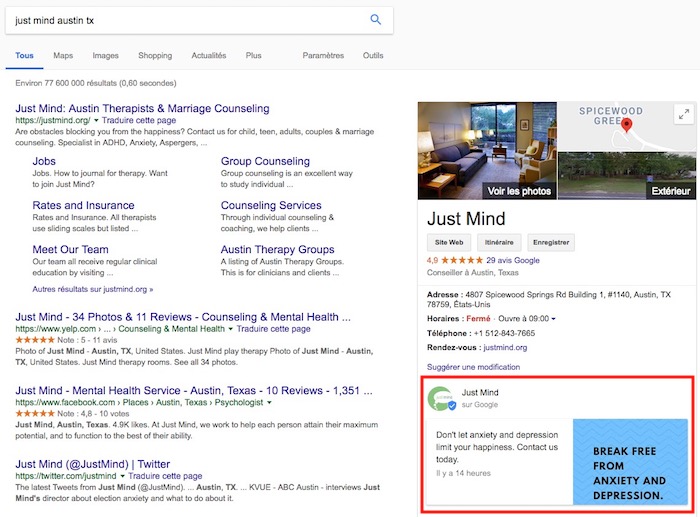Screen dimensions: 700x517
Task: Open Paramètres settings menu
Action: coord(323,56)
